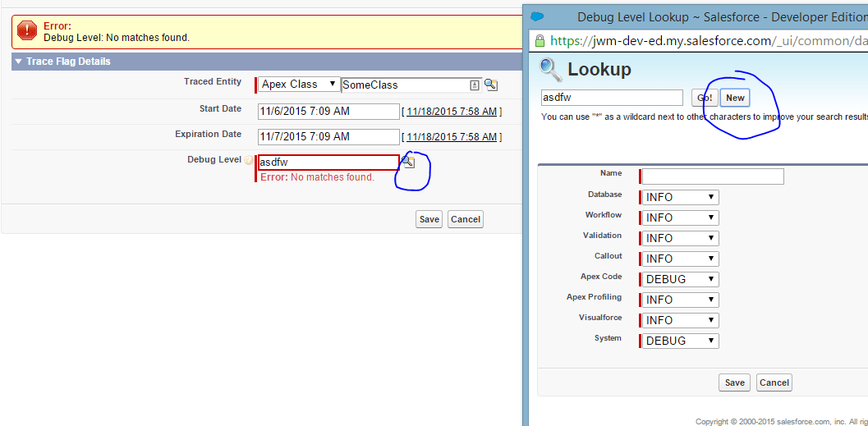Click the wildcard hint text in Lookup

tap(704, 117)
